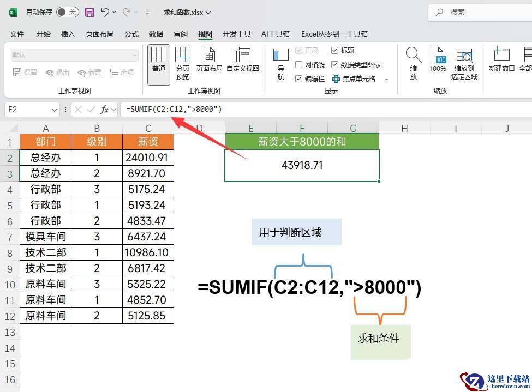Screen dimensions: 532x392
Task: Expand the Name Box dropdown arrow
Action: pyautogui.click(x=54, y=110)
